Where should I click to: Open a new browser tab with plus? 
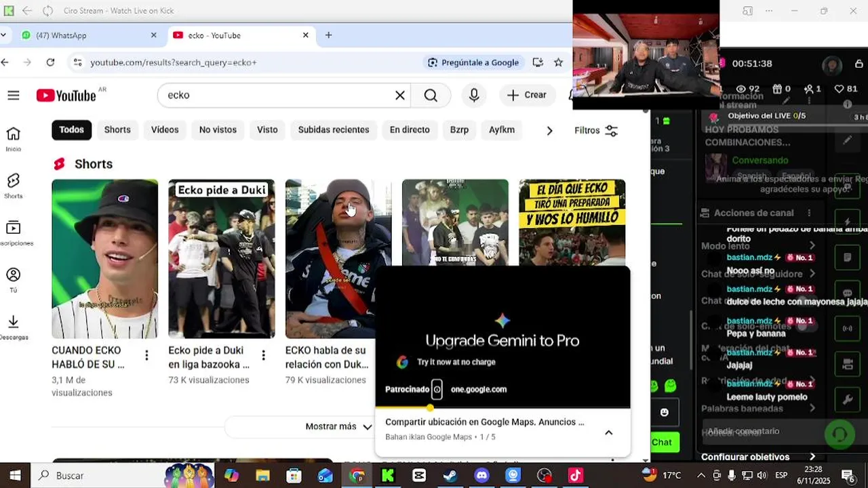[x=328, y=35]
